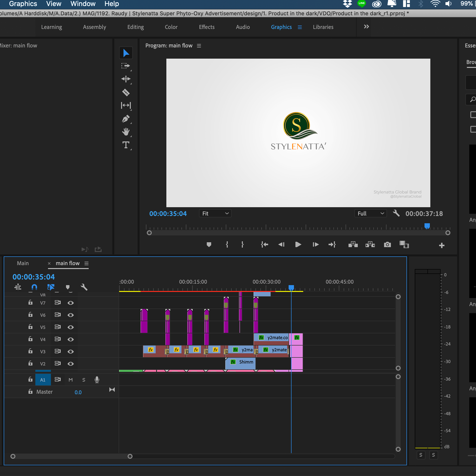476x476 pixels.
Task: Open the Button Editor plus icon
Action: (x=441, y=245)
